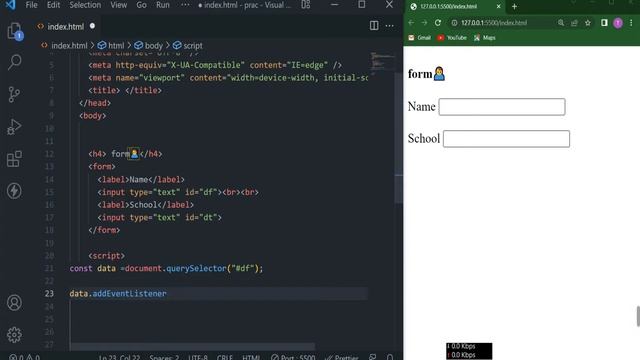Click UTF-8 encoding in status bar
The width and height of the screenshot is (640, 360).
[x=198, y=357]
